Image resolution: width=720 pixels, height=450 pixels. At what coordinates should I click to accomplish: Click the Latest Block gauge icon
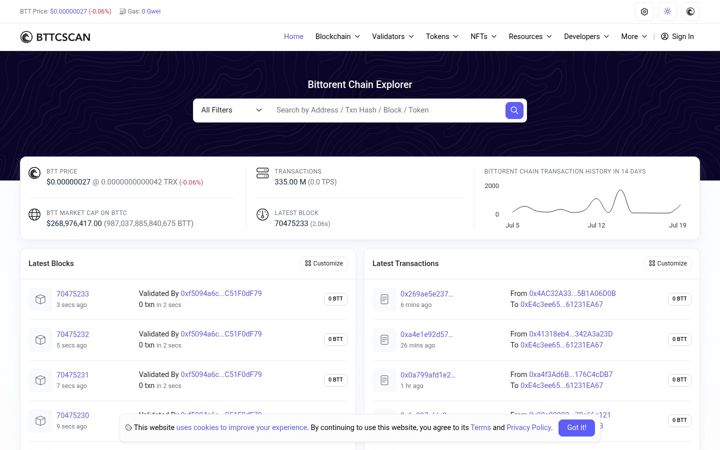[263, 214]
